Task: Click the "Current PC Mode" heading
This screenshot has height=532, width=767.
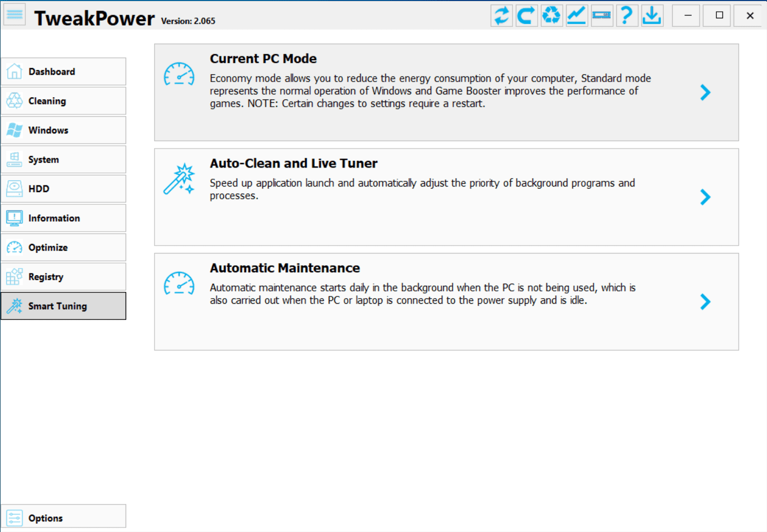Action: click(263, 59)
